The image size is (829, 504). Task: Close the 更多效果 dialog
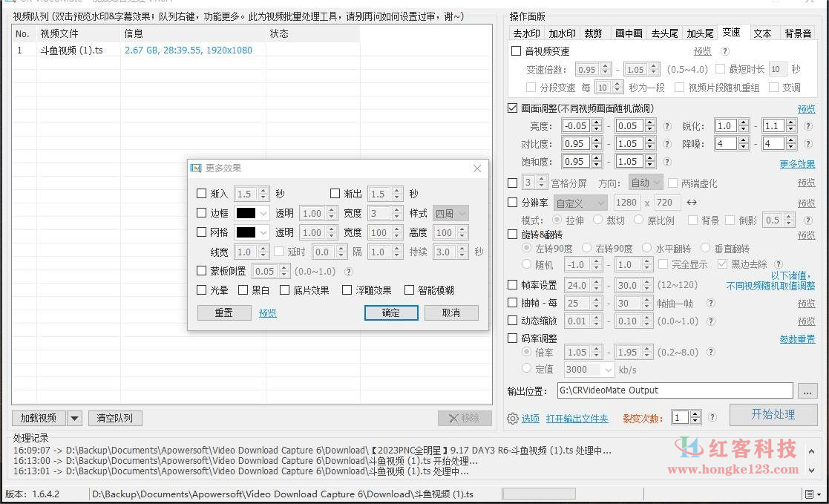point(477,168)
